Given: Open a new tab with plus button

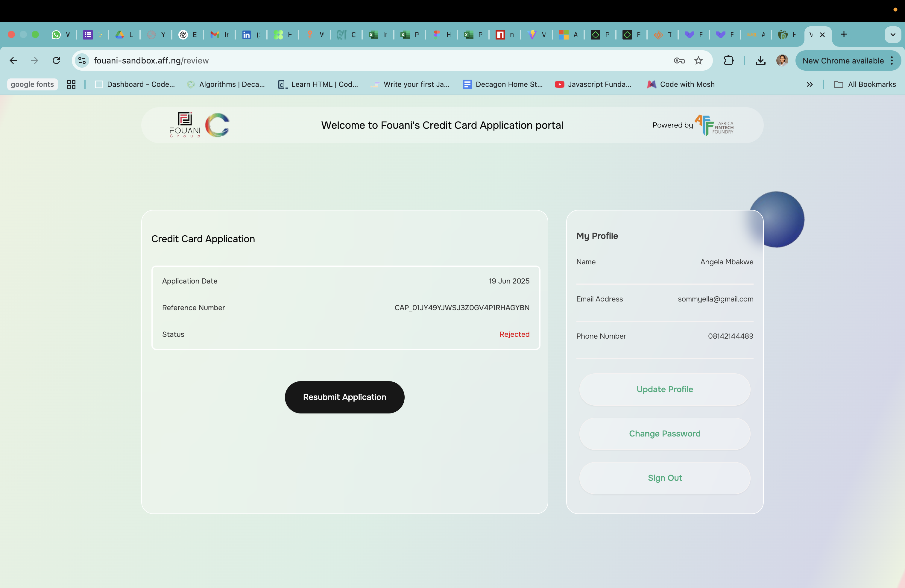Looking at the screenshot, I should pyautogui.click(x=844, y=35).
